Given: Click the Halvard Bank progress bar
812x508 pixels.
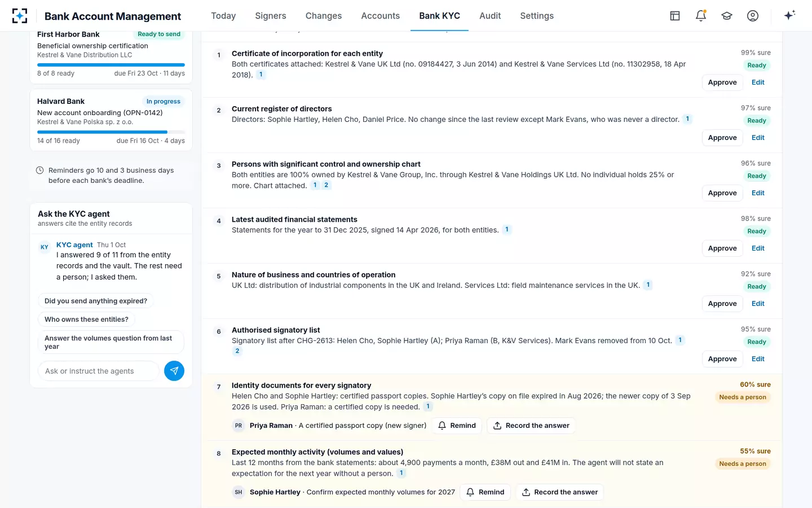Looking at the screenshot, I should 111,132.
